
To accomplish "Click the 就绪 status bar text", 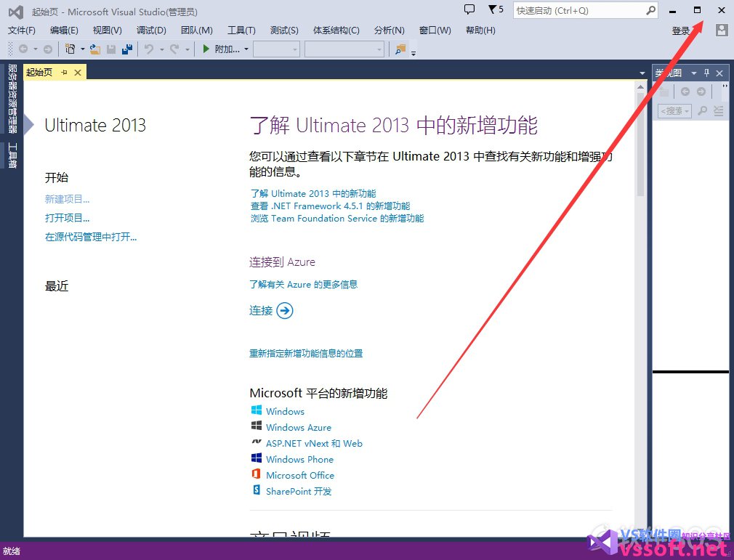I will 11,551.
